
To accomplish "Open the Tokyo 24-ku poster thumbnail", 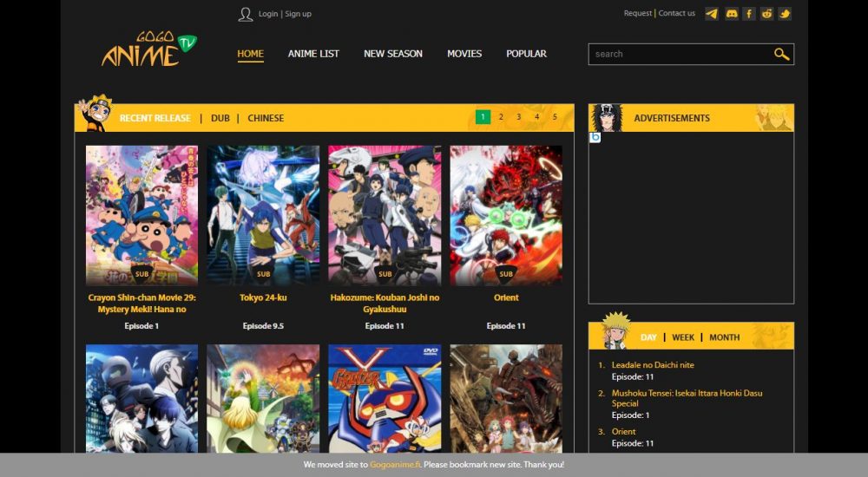I will (263, 215).
